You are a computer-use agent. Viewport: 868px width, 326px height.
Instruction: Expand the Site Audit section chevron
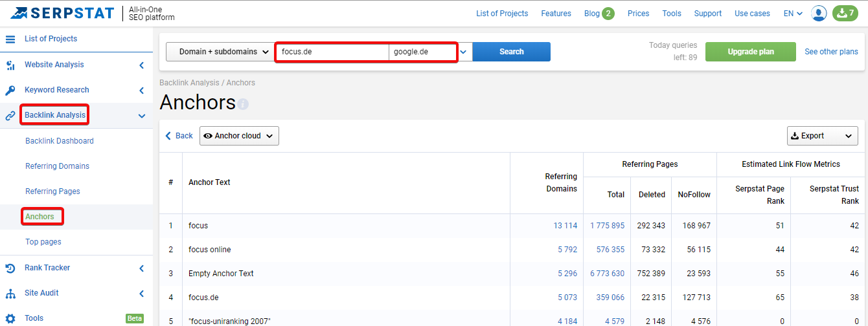(x=141, y=293)
